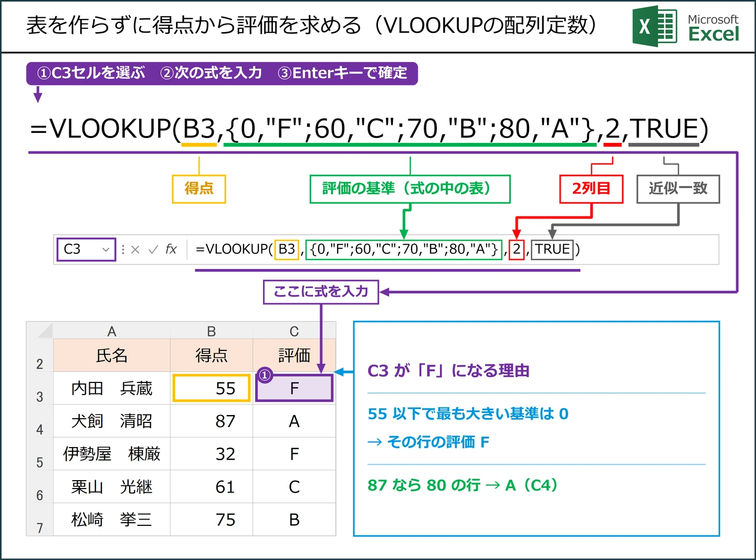Click the large =VLOOKUP formula text
Image resolution: width=756 pixels, height=560 pixels.
(369, 129)
